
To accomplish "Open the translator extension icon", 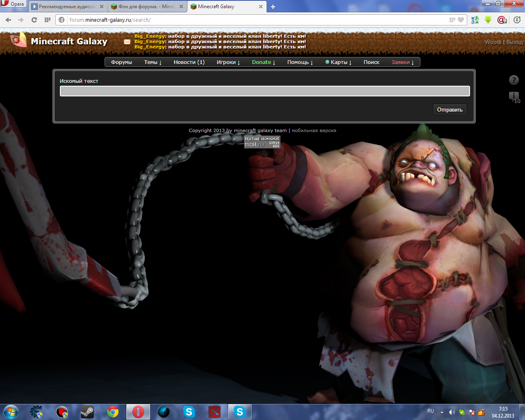I will point(475,20).
